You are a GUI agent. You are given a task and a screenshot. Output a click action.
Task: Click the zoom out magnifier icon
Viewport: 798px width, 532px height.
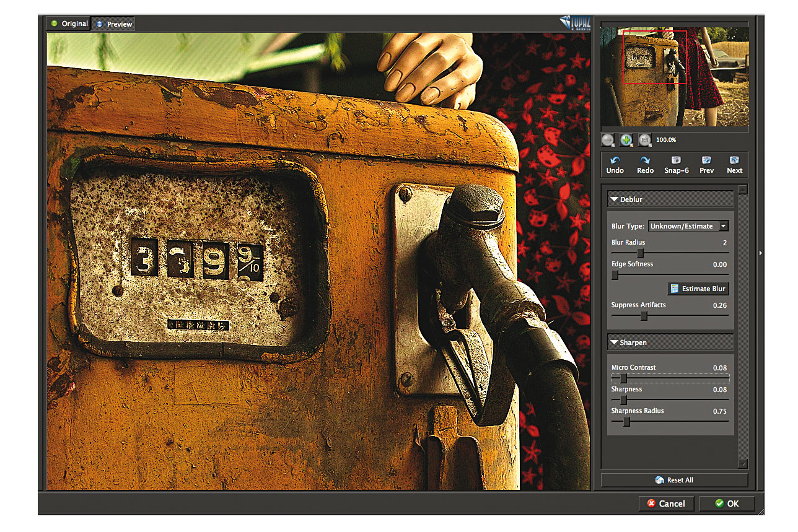pyautogui.click(x=608, y=141)
